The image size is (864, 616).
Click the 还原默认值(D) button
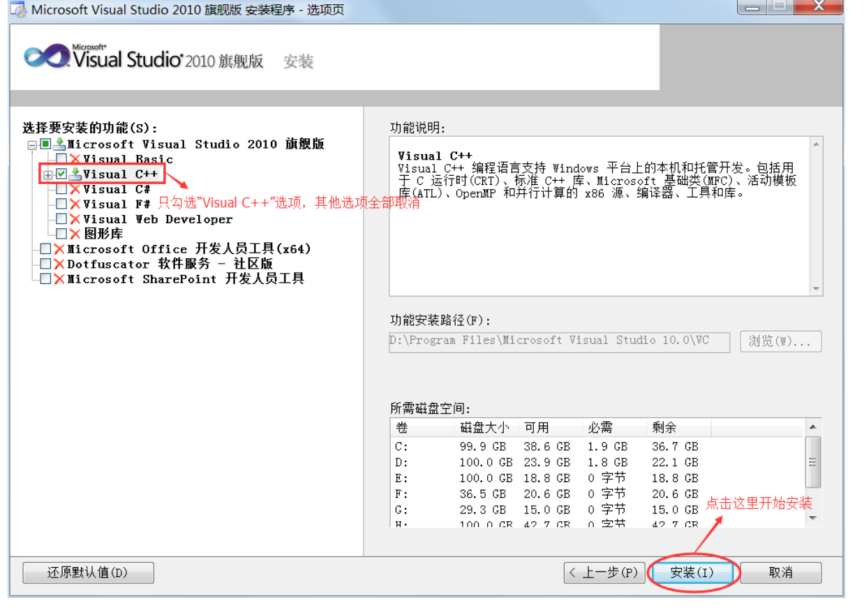pos(87,573)
